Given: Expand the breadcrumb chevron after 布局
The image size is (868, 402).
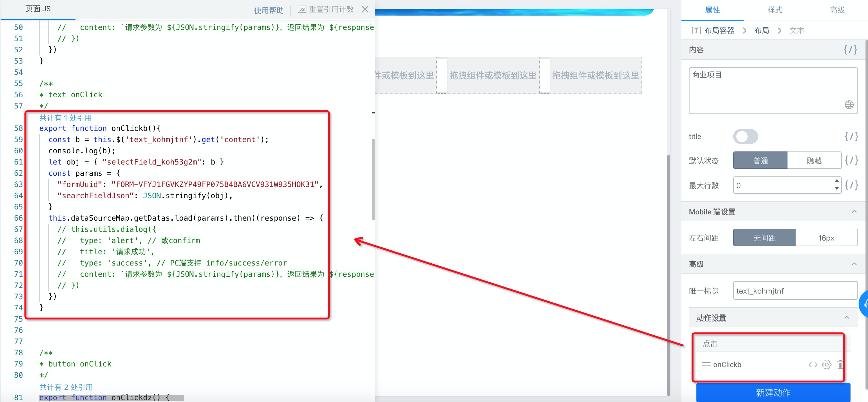Looking at the screenshot, I should pos(779,31).
